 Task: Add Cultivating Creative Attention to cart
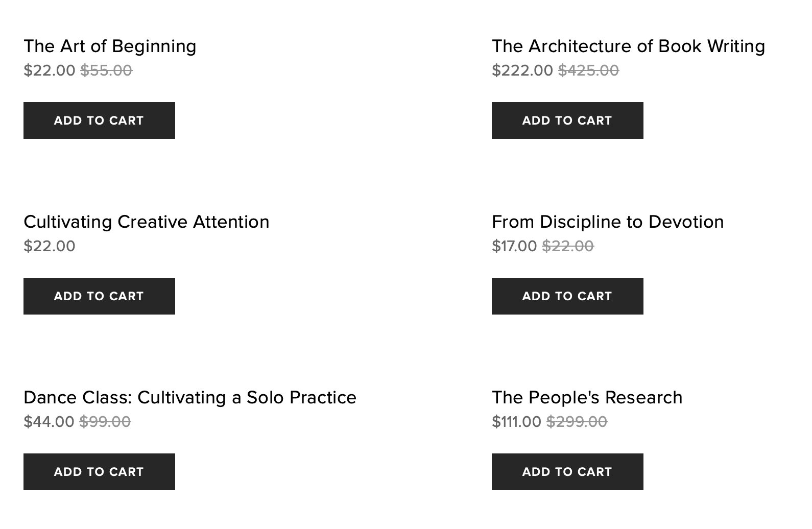point(99,296)
